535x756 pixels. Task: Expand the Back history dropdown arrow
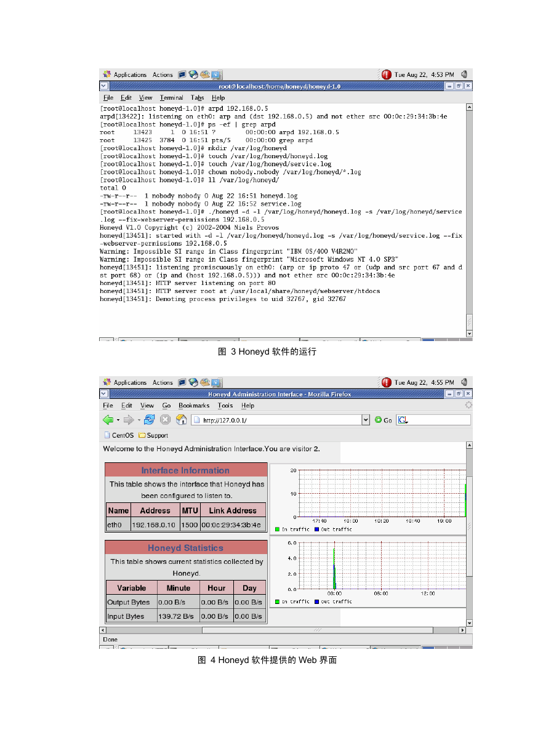tap(118, 420)
